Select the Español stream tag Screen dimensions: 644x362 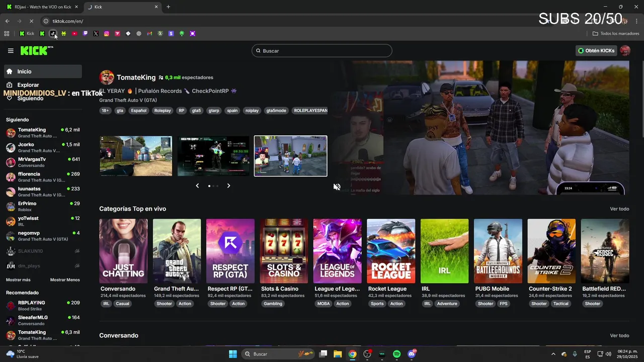139,111
